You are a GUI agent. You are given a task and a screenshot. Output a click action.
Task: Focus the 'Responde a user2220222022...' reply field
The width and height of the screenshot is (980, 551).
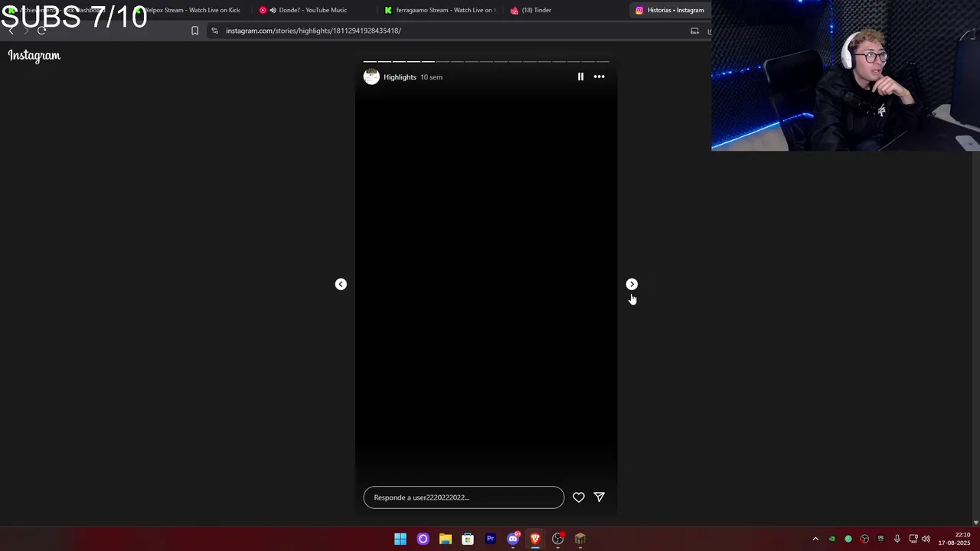[464, 497]
